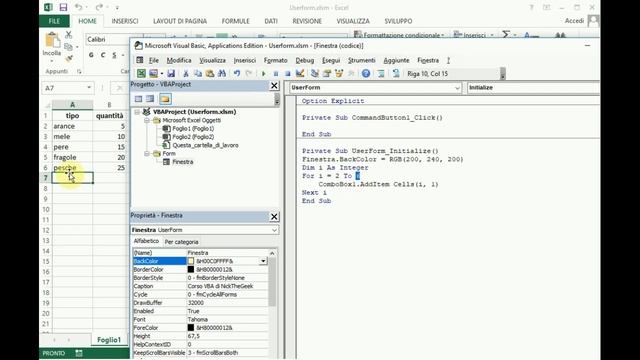Click Accedi sign-in link in Excel
This screenshot has width=640, height=360.
(x=574, y=21)
